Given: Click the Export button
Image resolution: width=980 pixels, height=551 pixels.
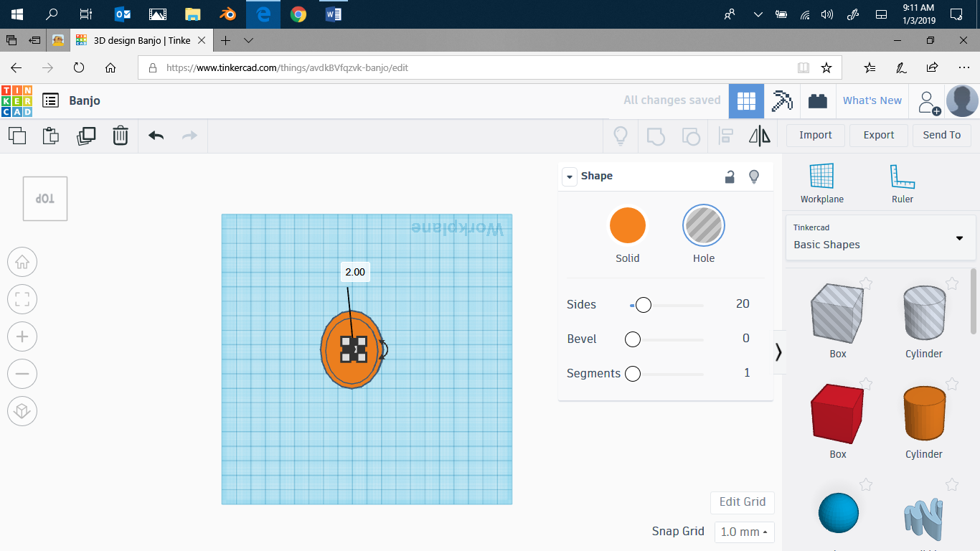Looking at the screenshot, I should tap(879, 135).
